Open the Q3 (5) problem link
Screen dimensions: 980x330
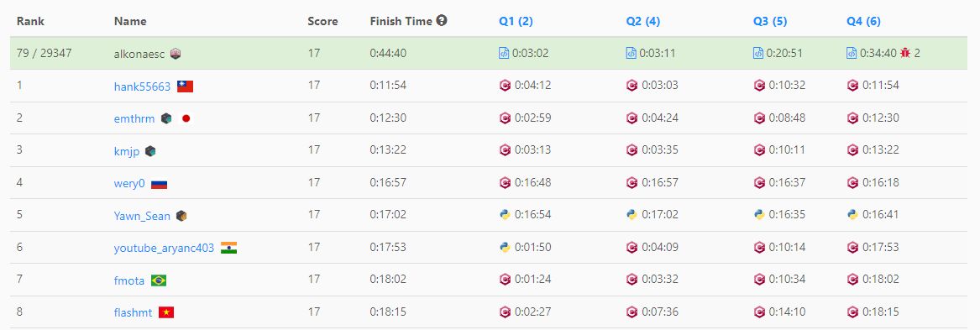770,21
